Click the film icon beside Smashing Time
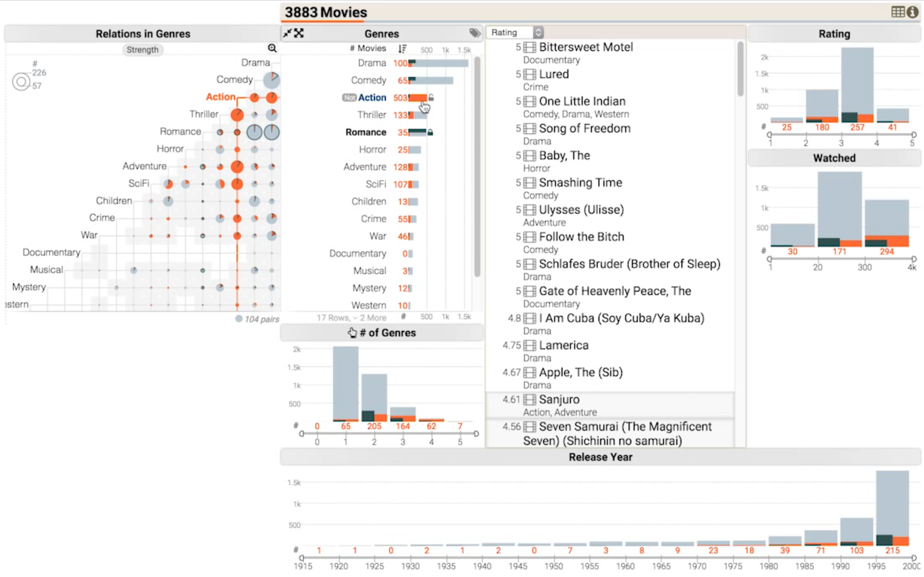The width and height of the screenshot is (924, 577). pos(530,183)
